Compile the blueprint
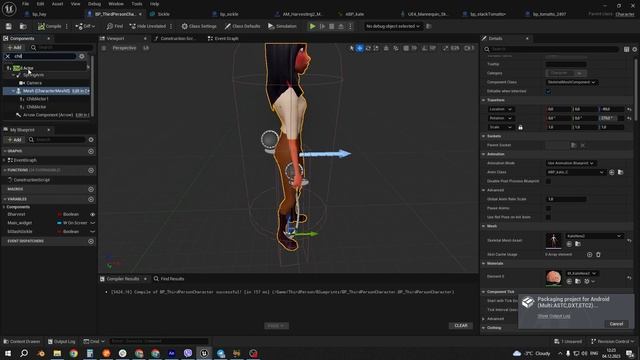 tap(49, 26)
